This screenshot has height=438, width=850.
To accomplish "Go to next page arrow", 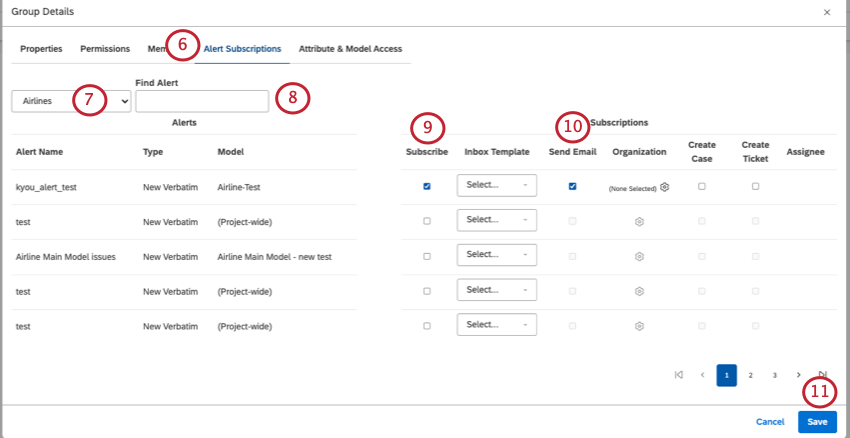I will click(798, 375).
